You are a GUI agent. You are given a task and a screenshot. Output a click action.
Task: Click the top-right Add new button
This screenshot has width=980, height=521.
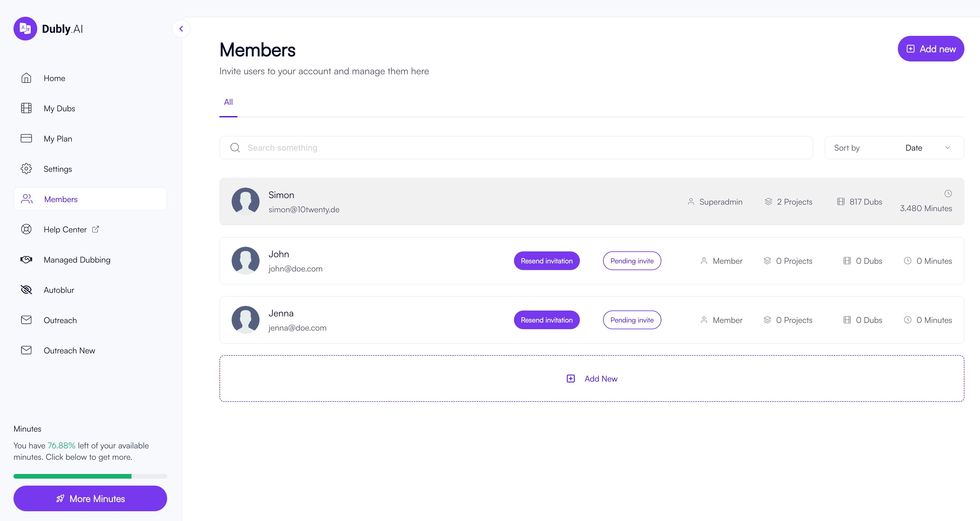[931, 49]
